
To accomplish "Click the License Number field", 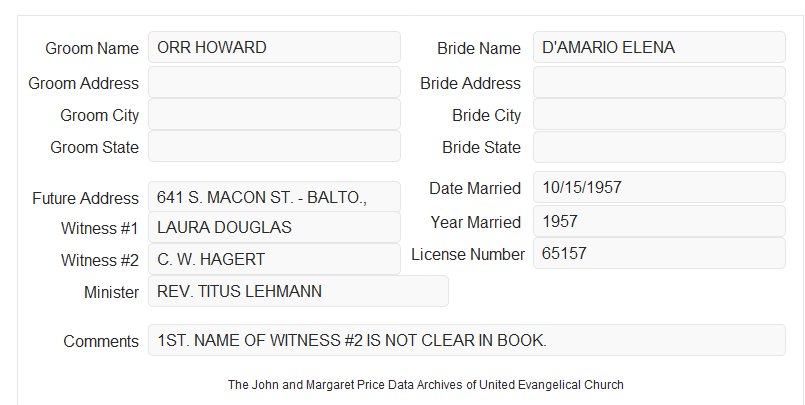I will tap(659, 253).
